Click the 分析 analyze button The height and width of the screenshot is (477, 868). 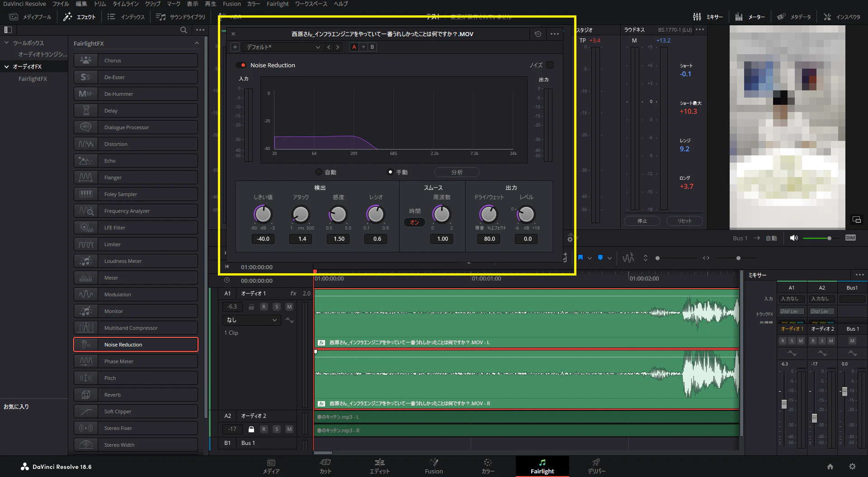point(457,172)
